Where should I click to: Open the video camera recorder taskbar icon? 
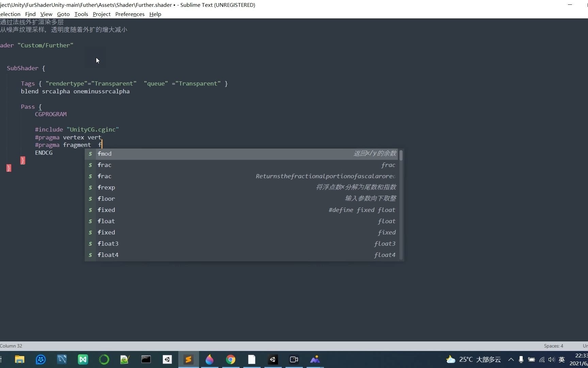[294, 359]
